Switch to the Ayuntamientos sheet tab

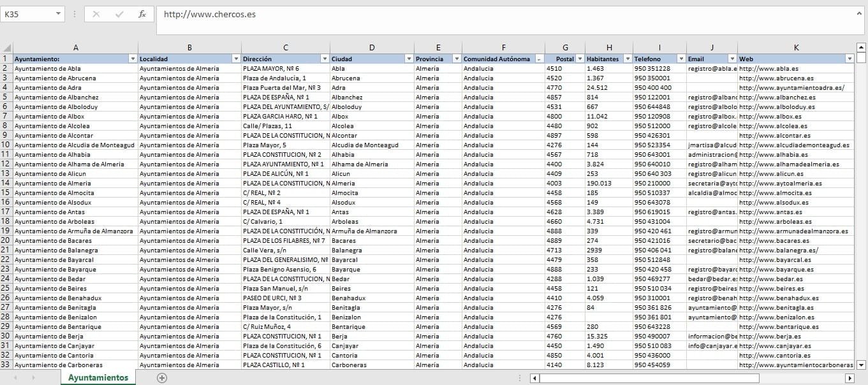coord(98,378)
